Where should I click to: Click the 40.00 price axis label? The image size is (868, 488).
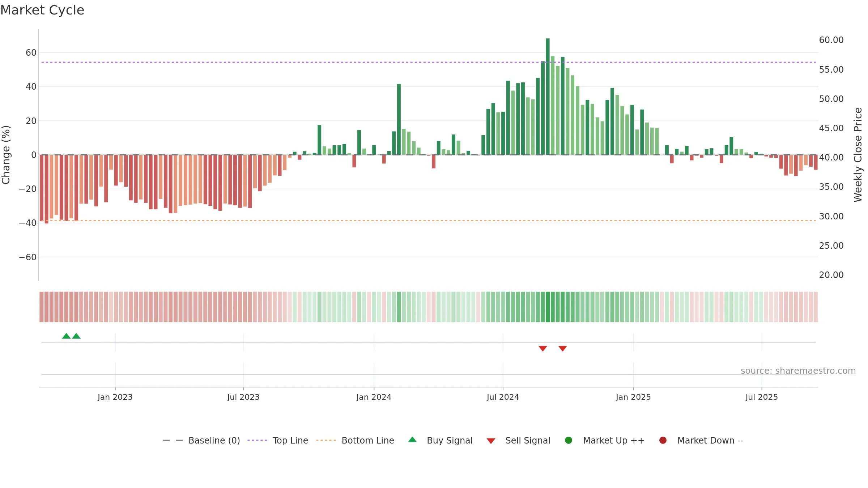click(831, 158)
